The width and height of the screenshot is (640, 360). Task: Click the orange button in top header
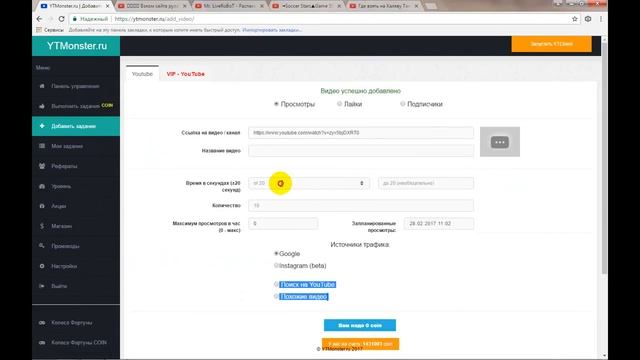[x=551, y=44]
